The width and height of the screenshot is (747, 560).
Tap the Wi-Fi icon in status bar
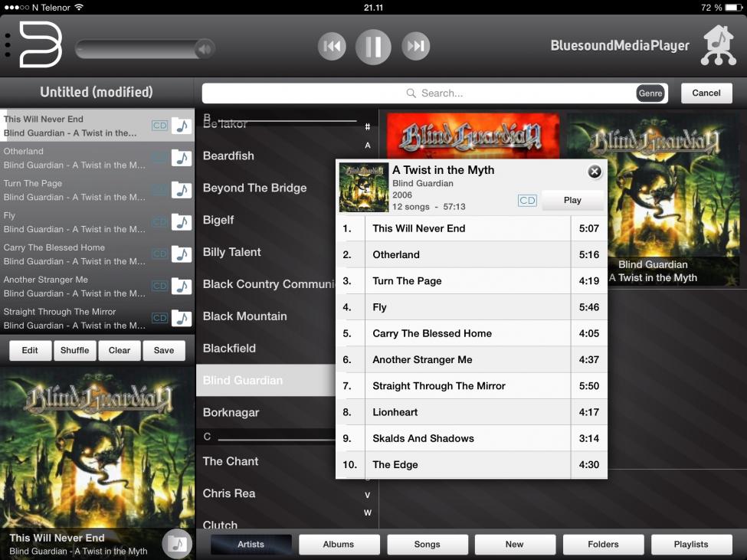[79, 7]
